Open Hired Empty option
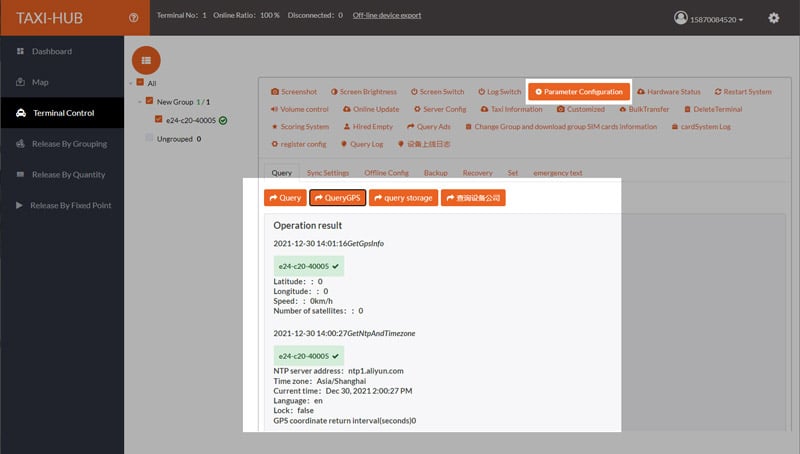Viewport: 800px width, 454px height. pos(368,127)
